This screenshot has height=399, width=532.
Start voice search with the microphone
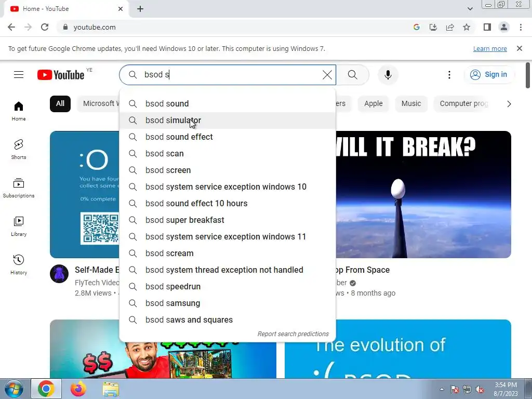tap(388, 75)
